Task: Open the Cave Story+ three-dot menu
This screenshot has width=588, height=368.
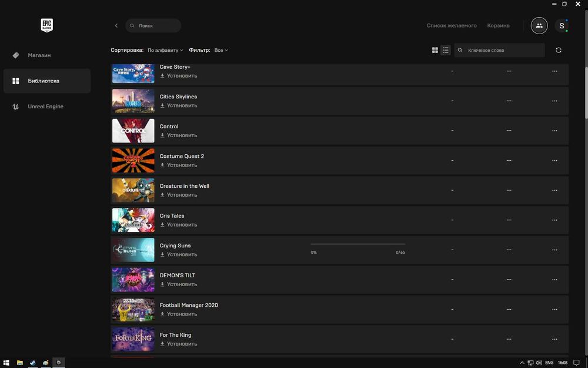Action: [554, 71]
